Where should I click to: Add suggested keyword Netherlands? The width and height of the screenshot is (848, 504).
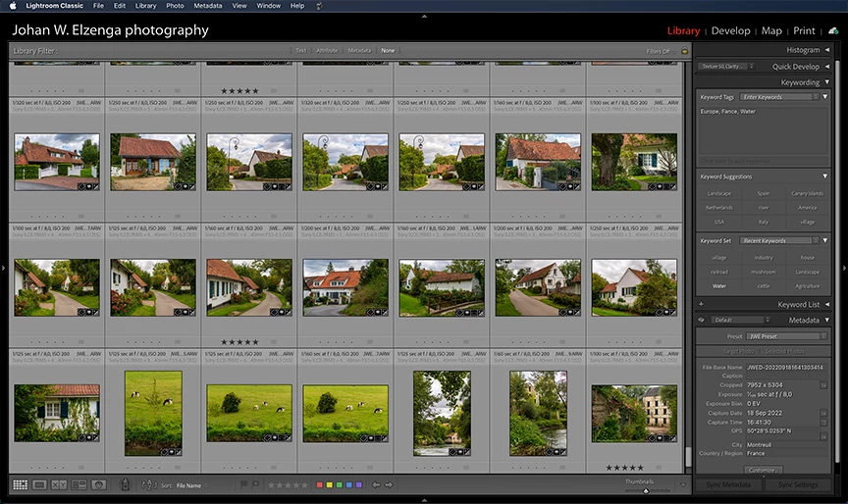pos(718,208)
